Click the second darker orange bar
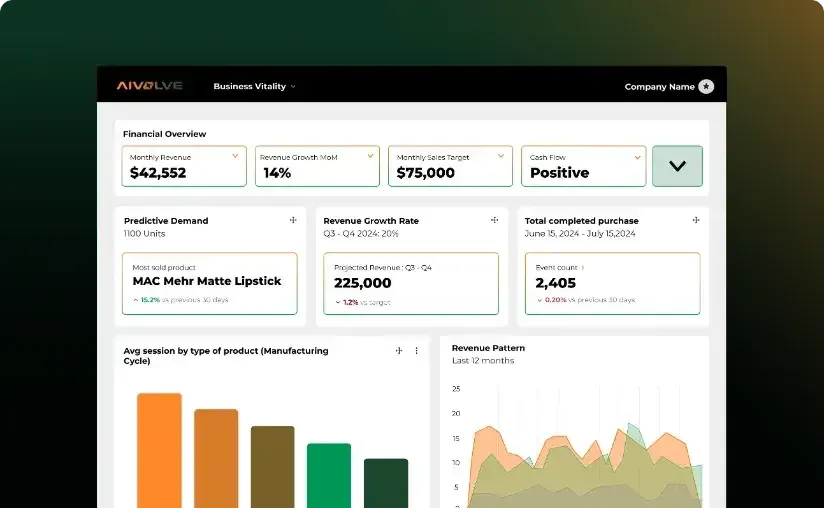Image resolution: width=824 pixels, height=508 pixels. pos(216,459)
